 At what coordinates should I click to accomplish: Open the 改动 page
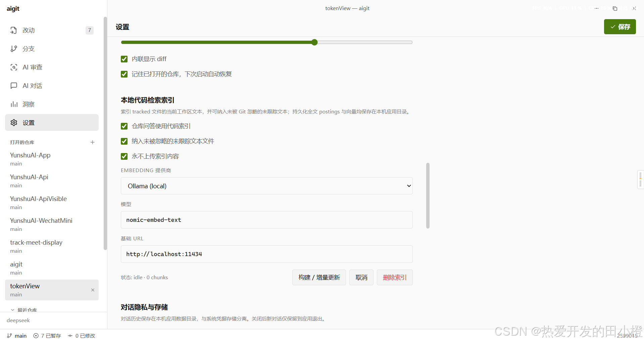[52, 30]
